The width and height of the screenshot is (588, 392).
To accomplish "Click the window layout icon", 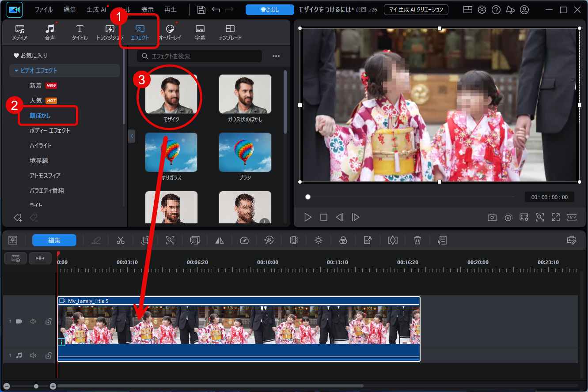I will [x=467, y=10].
